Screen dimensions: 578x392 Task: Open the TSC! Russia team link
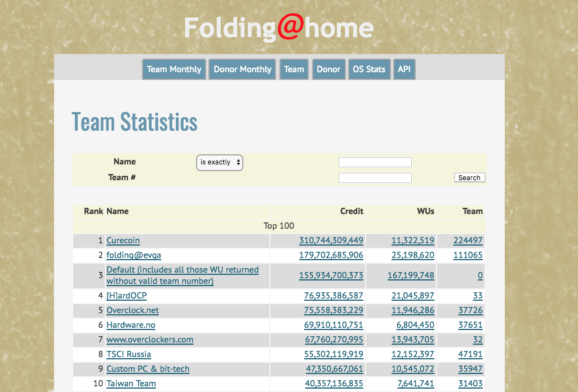pyautogui.click(x=128, y=354)
